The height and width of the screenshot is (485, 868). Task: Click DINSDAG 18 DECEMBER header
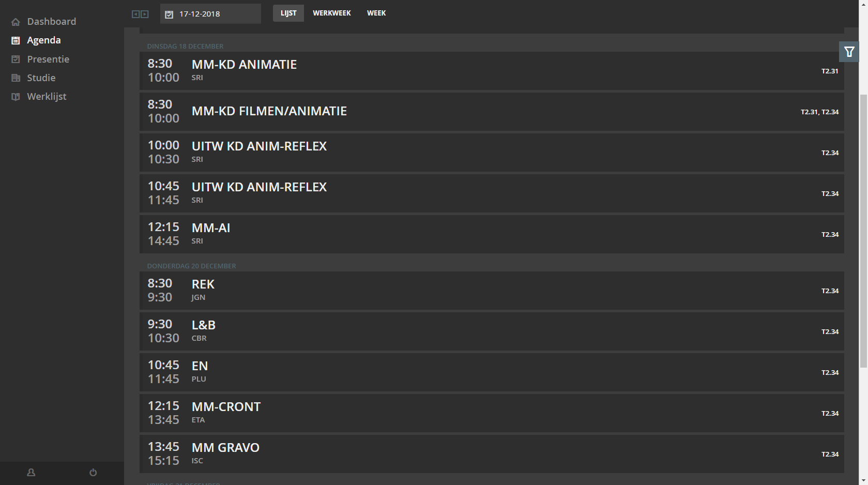point(185,47)
